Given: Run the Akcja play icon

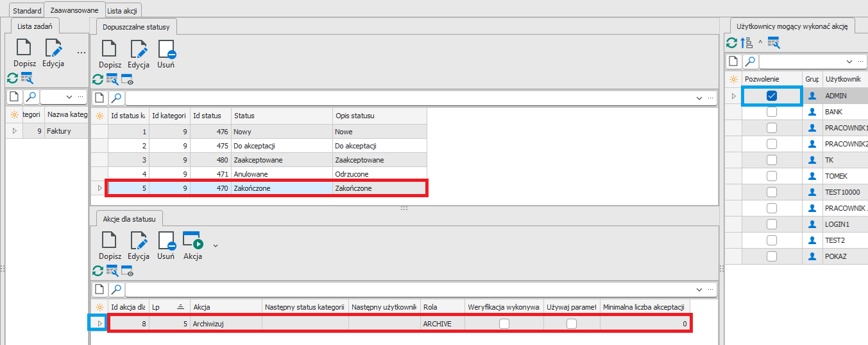Looking at the screenshot, I should point(192,241).
